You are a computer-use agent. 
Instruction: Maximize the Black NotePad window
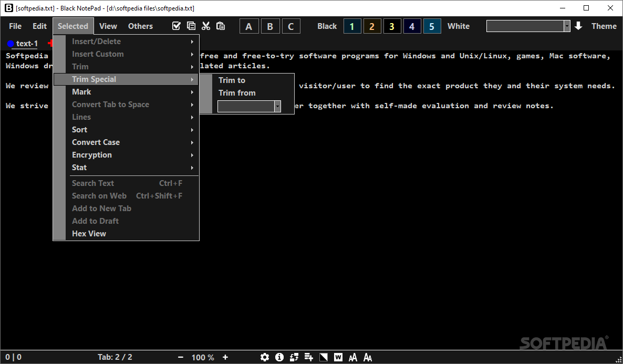[586, 8]
